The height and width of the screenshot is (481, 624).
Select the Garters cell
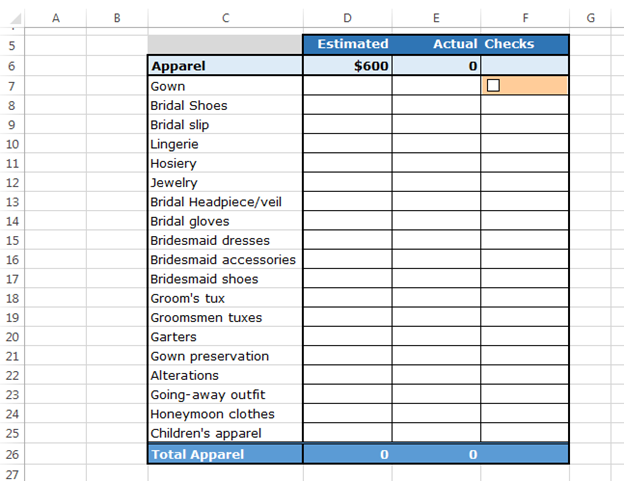click(x=225, y=337)
